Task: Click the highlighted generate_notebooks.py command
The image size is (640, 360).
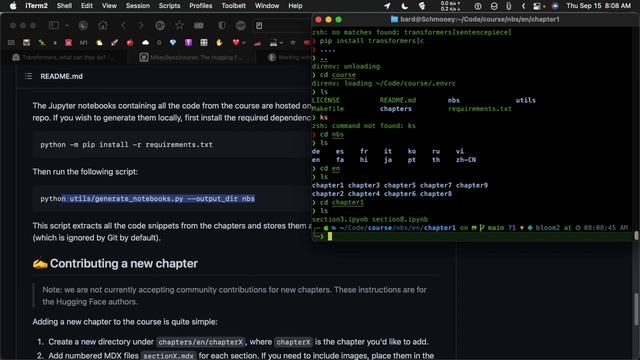Action: [158, 199]
